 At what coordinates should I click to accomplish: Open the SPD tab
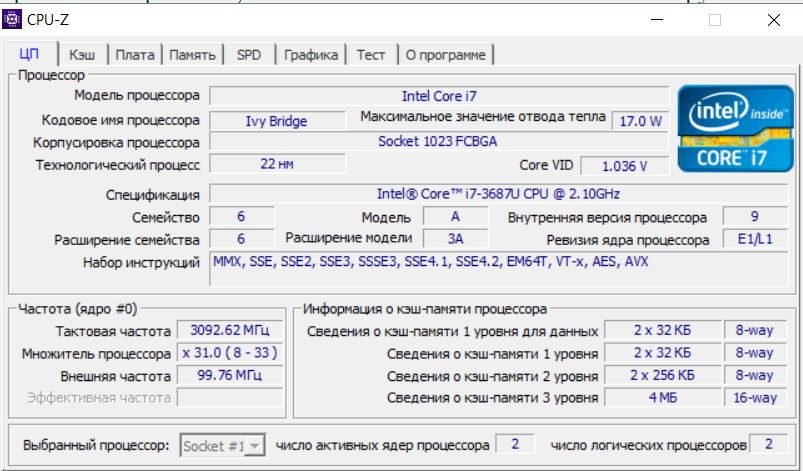[249, 54]
